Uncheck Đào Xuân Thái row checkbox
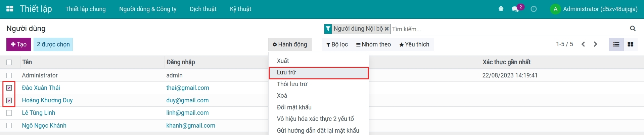Screen dimensions: 644x135 9,88
